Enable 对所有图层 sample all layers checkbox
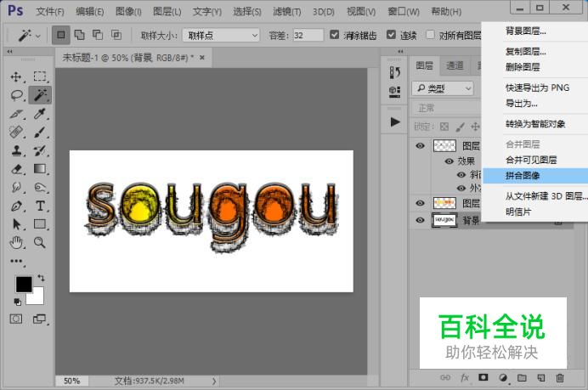Screen dimensions: 588x390 431,35
